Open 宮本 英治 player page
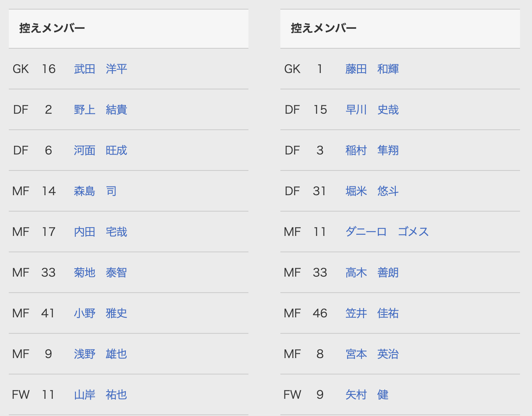Viewport: 532px width, 416px height. [372, 354]
